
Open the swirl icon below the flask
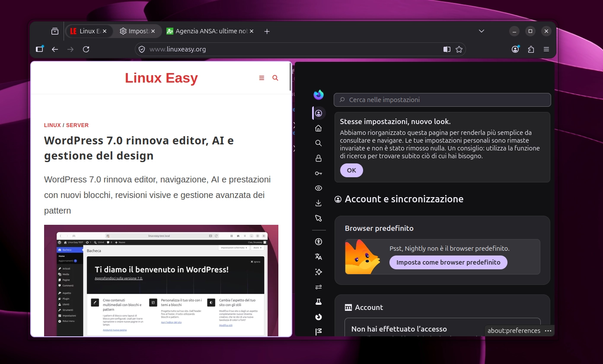coord(319,317)
